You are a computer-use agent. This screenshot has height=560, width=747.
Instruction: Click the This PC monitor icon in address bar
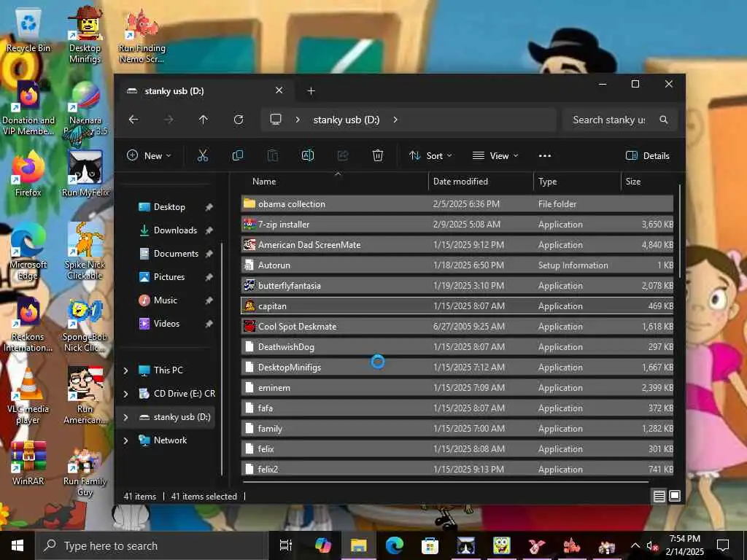tap(275, 120)
